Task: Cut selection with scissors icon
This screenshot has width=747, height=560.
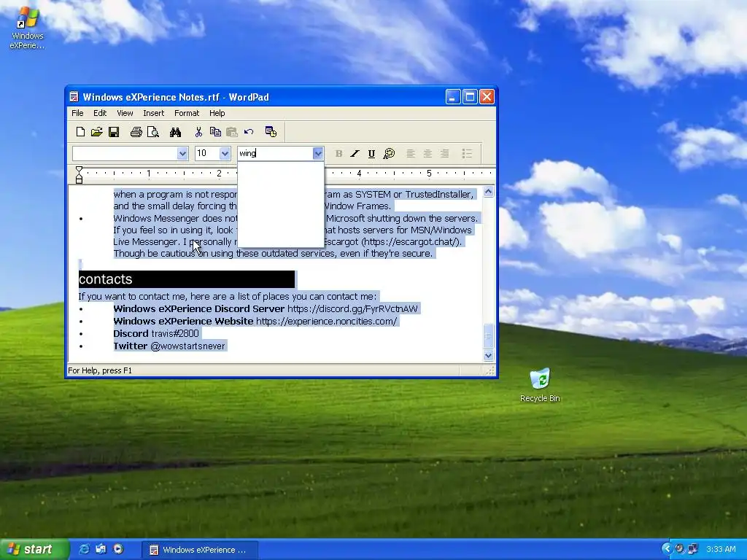Action: click(x=198, y=132)
